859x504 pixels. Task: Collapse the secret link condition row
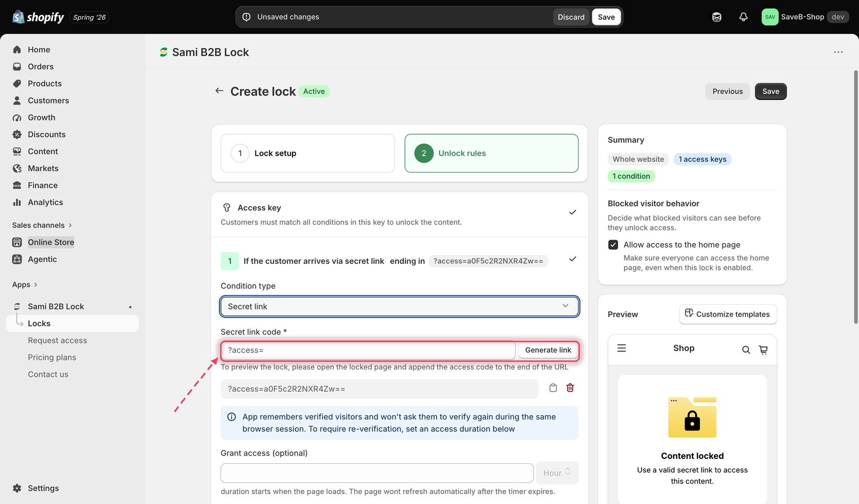[572, 259]
